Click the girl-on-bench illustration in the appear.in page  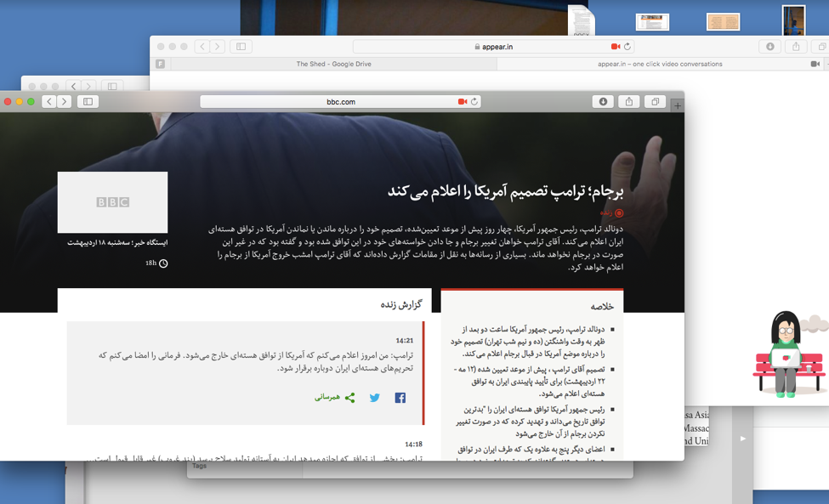(x=788, y=354)
